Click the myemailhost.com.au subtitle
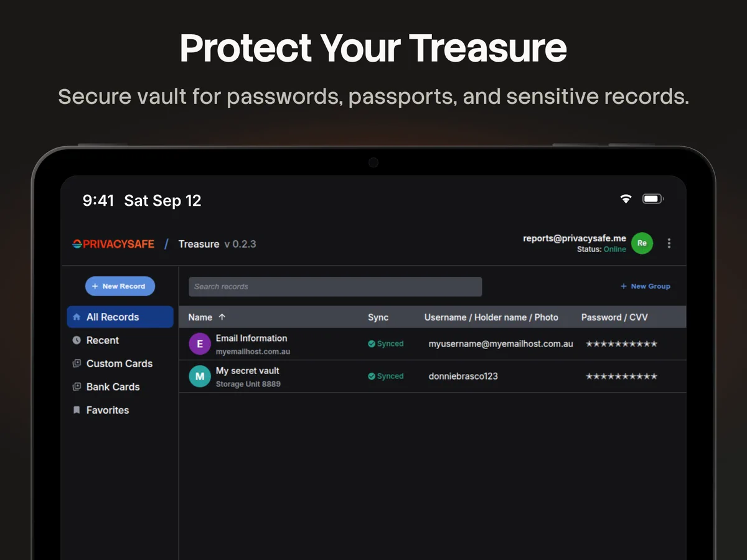The image size is (747, 560). coord(253,352)
